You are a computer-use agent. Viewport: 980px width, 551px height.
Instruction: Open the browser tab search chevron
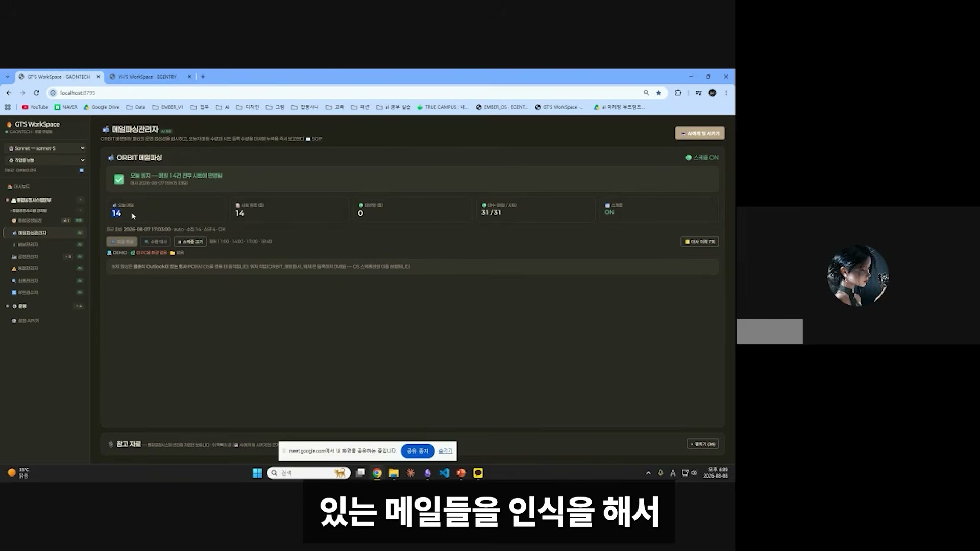tap(7, 77)
